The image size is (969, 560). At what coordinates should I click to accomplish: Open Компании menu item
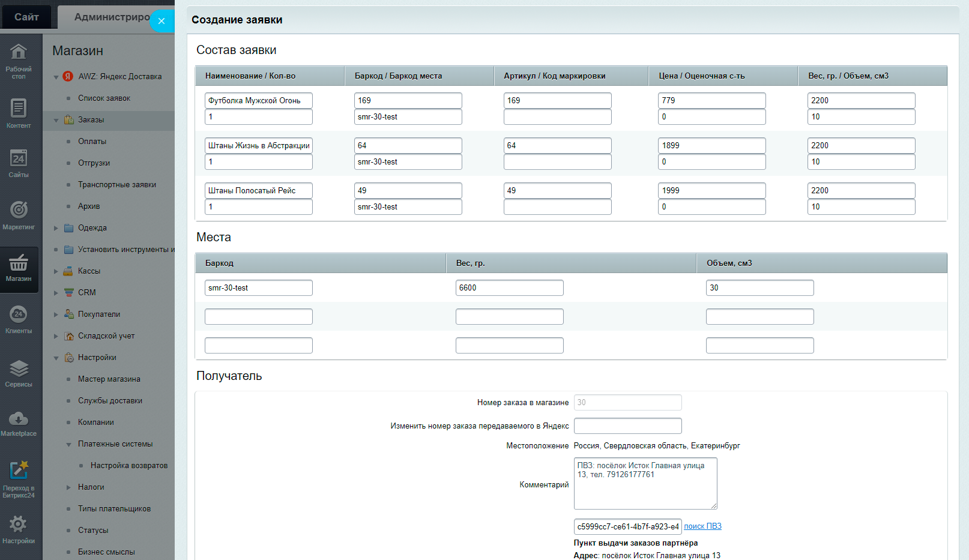96,422
